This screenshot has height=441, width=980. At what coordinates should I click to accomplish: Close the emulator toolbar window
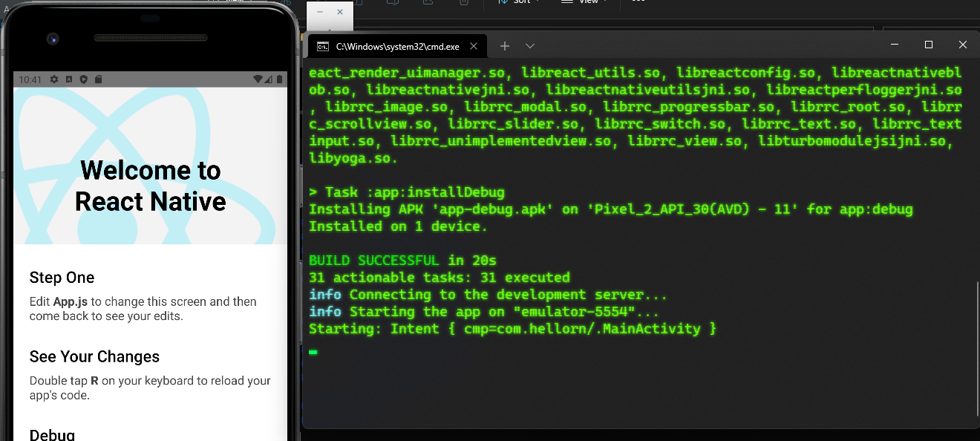point(341,13)
